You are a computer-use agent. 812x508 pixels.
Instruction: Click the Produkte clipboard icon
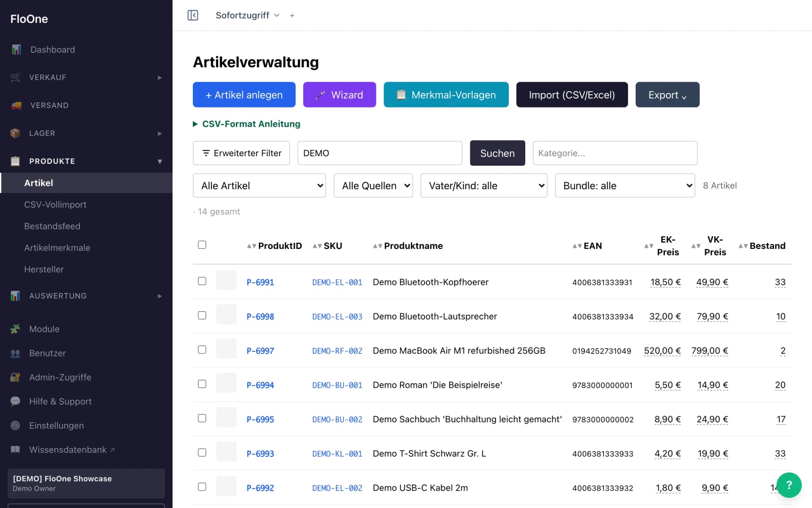click(15, 161)
